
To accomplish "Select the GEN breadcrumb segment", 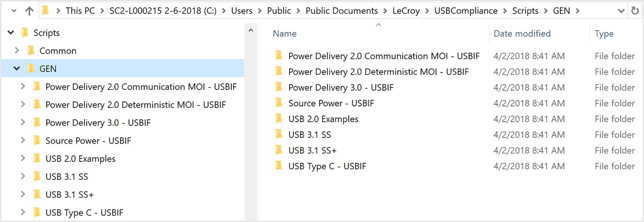I will [x=561, y=11].
